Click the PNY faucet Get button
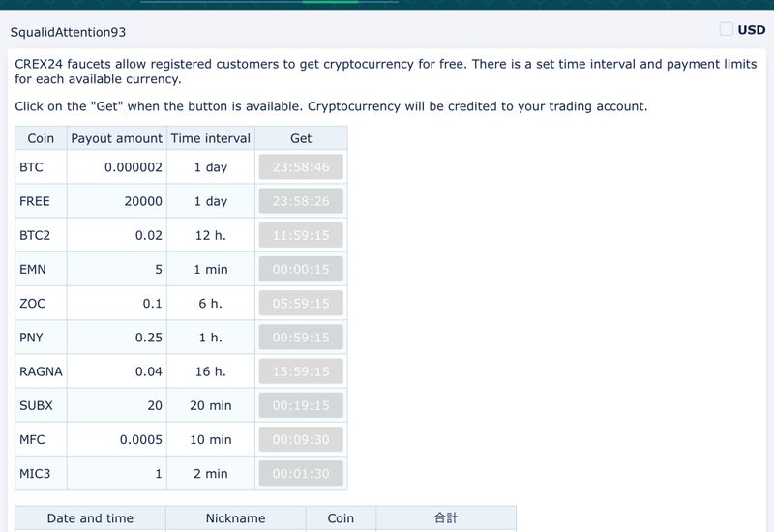This screenshot has width=774, height=532. point(301,338)
